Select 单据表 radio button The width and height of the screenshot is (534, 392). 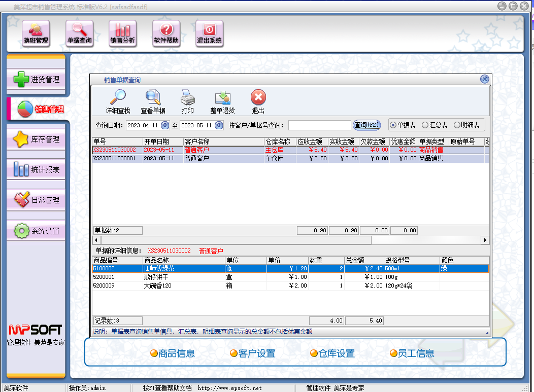[403, 125]
